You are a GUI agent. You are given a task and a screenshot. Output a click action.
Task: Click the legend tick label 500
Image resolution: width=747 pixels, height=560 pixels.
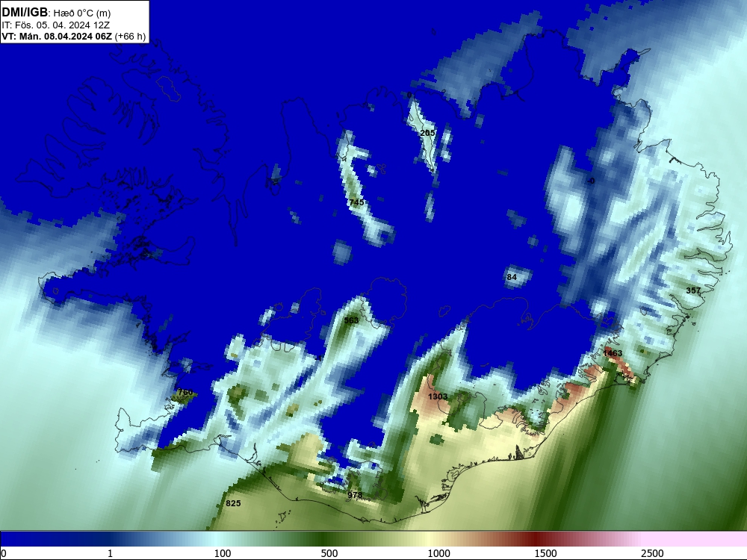coord(329,553)
